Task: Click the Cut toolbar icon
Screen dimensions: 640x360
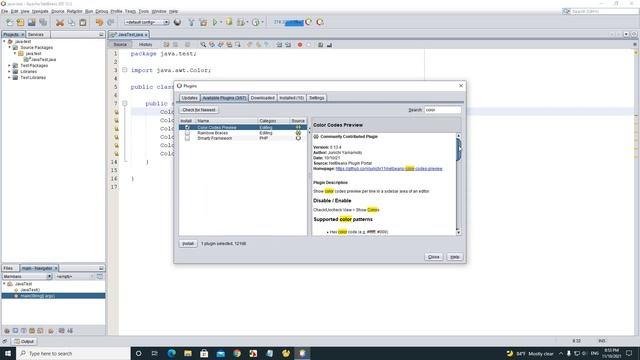Action: pos(60,22)
